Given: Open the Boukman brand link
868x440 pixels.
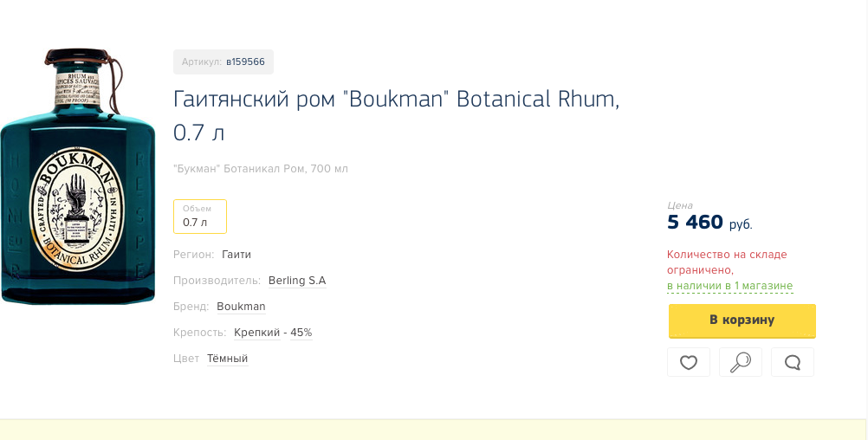Looking at the screenshot, I should 241,307.
